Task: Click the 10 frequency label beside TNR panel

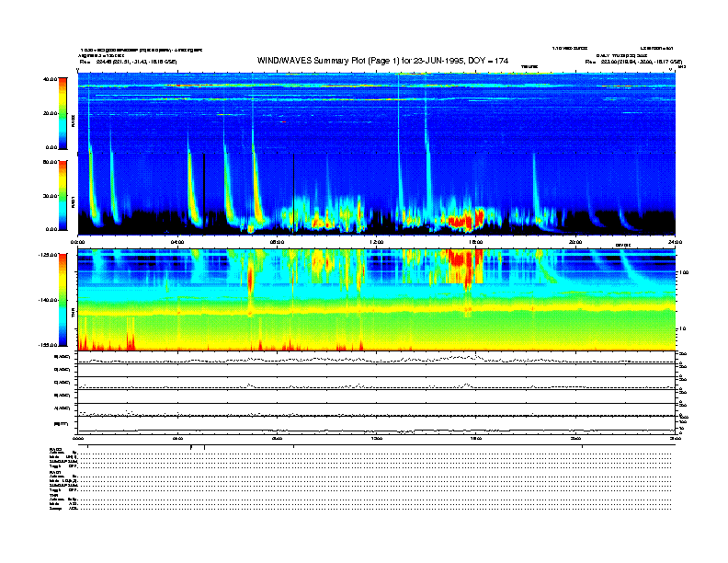Action: pyautogui.click(x=683, y=328)
